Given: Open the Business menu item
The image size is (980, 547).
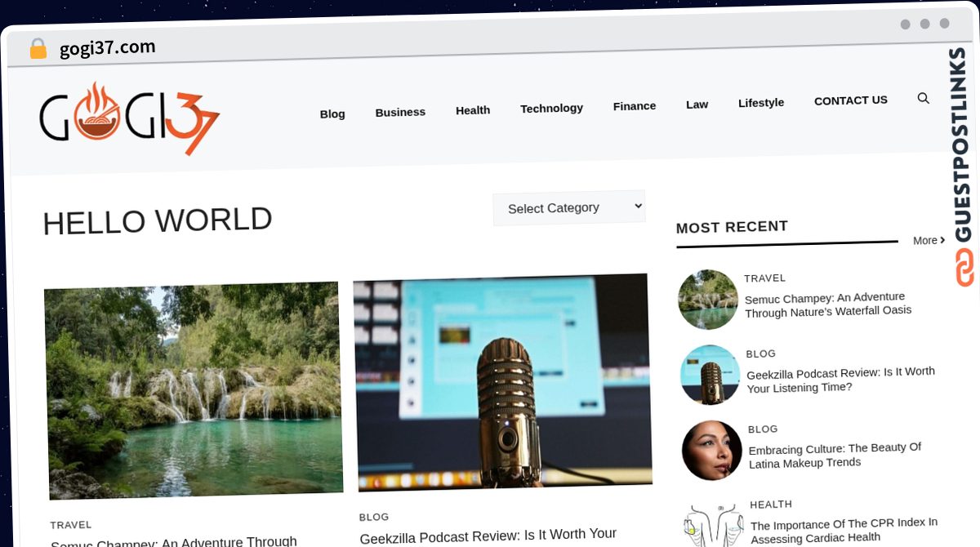Looking at the screenshot, I should click(400, 112).
